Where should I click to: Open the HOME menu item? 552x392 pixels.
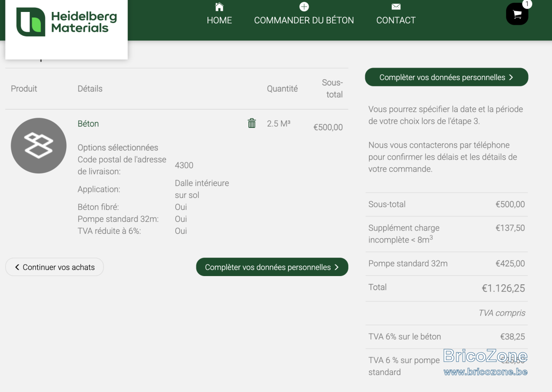tap(219, 20)
